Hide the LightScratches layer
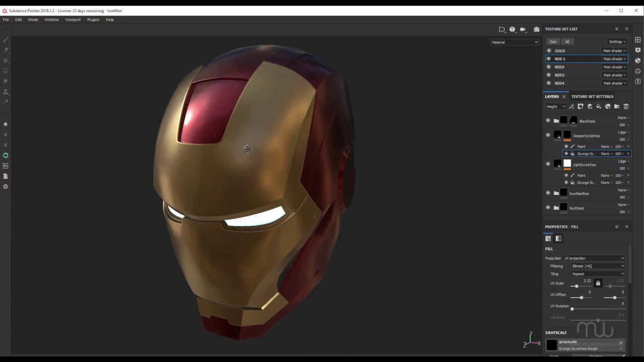This screenshot has width=644, height=362. (548, 164)
